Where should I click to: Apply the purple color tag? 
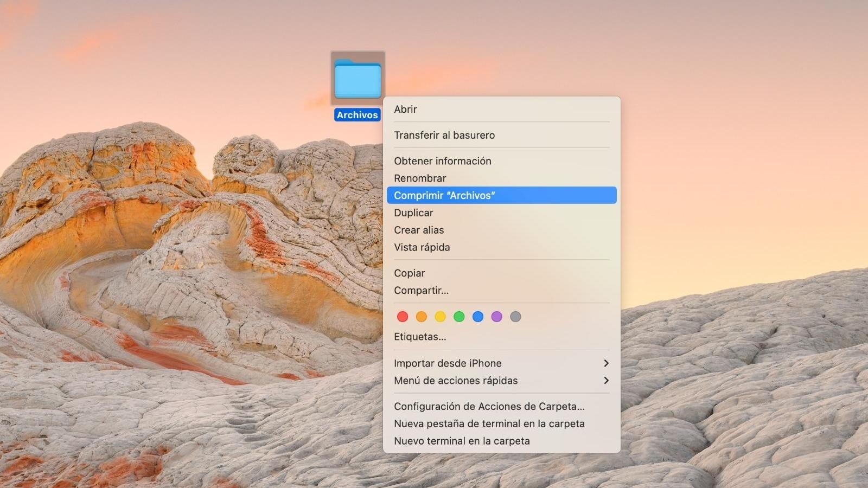tap(496, 317)
